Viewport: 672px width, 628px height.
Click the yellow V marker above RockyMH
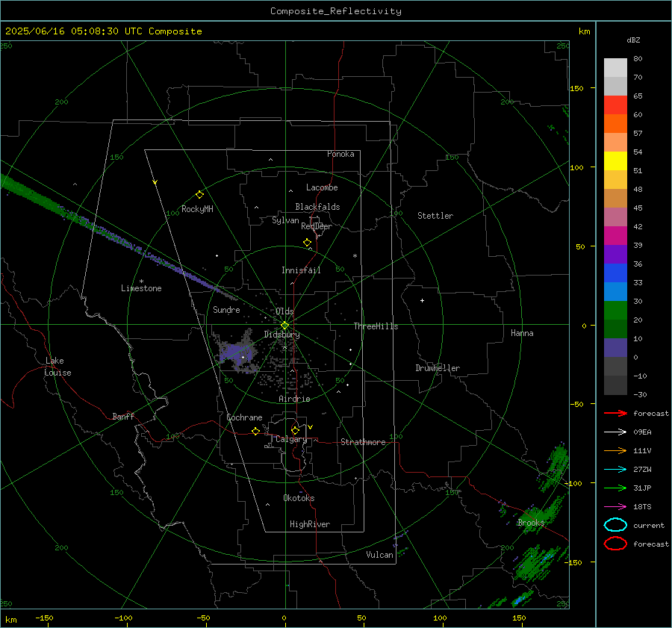tap(155, 182)
